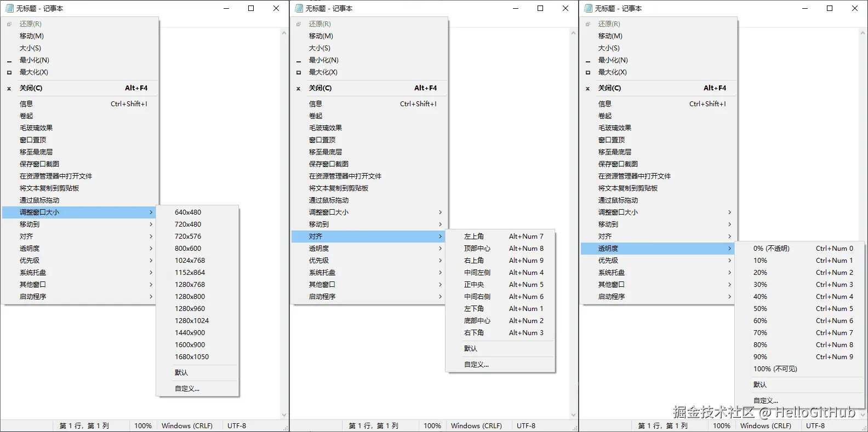
Task: Align window to 正中央 Alt+Num 5
Action: pyautogui.click(x=501, y=285)
